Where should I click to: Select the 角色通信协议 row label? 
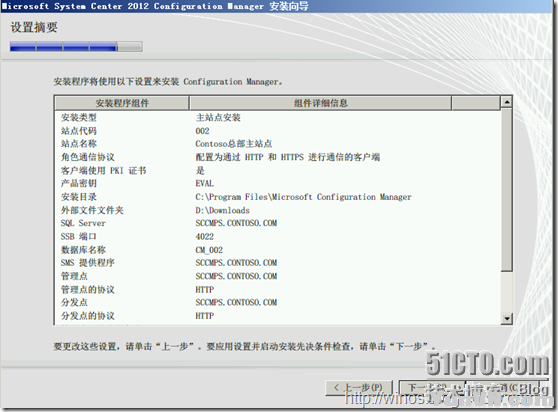88,157
